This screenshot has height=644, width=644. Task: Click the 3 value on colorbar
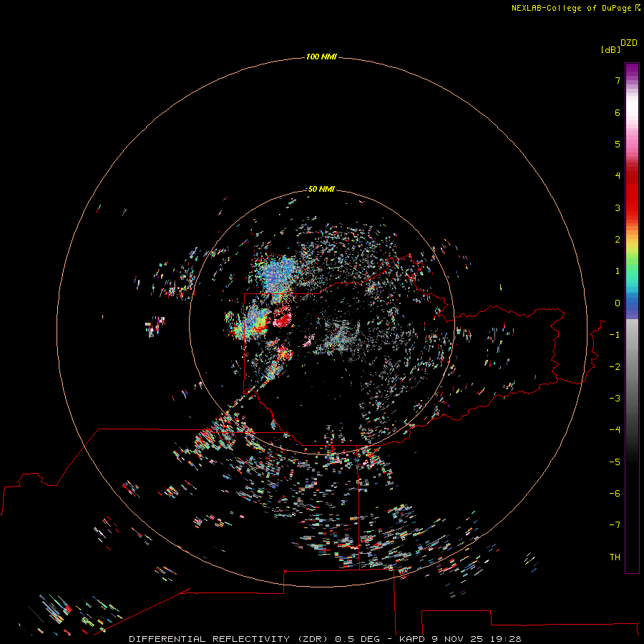(618, 208)
